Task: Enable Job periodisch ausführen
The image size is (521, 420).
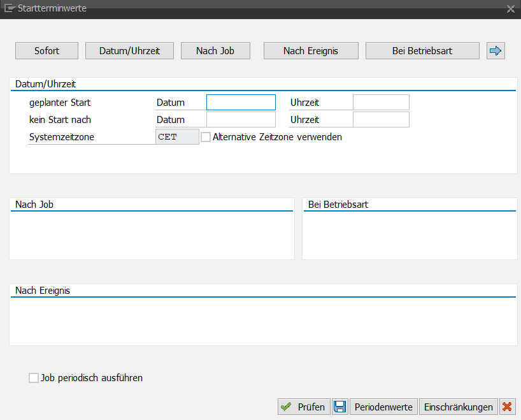Action: pyautogui.click(x=33, y=378)
